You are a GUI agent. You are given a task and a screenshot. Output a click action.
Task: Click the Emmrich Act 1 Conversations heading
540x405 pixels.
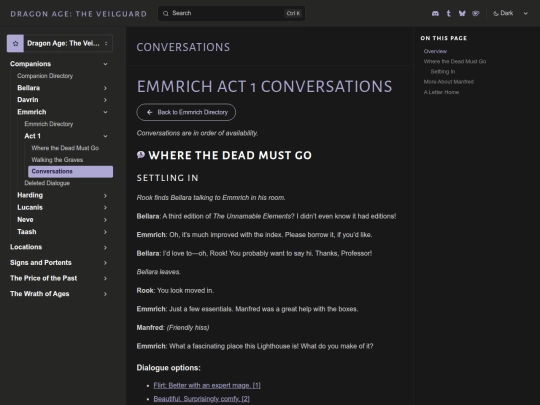click(x=264, y=86)
